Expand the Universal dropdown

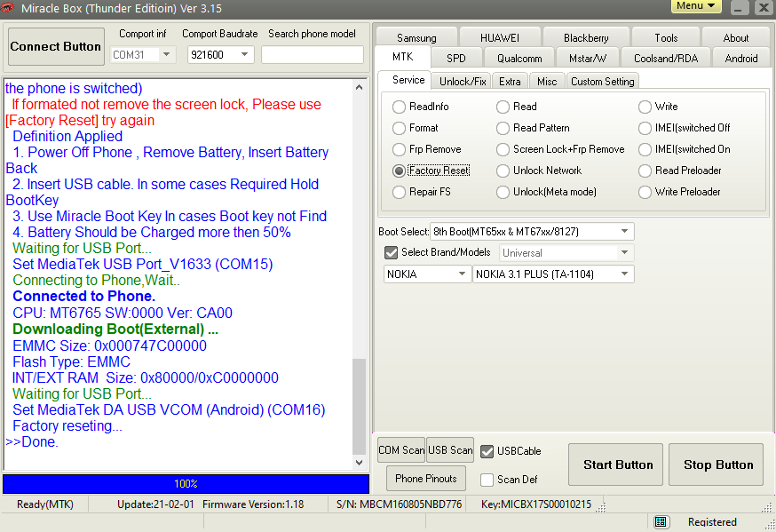point(624,252)
